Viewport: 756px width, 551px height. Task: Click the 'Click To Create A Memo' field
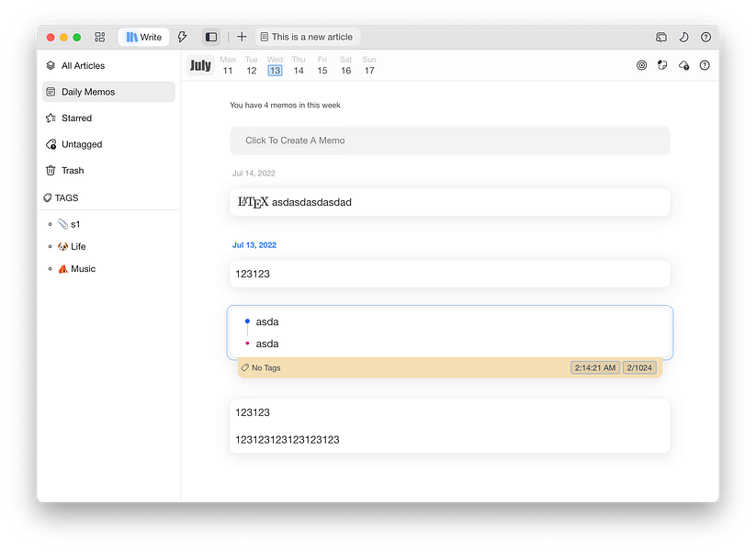(x=450, y=141)
